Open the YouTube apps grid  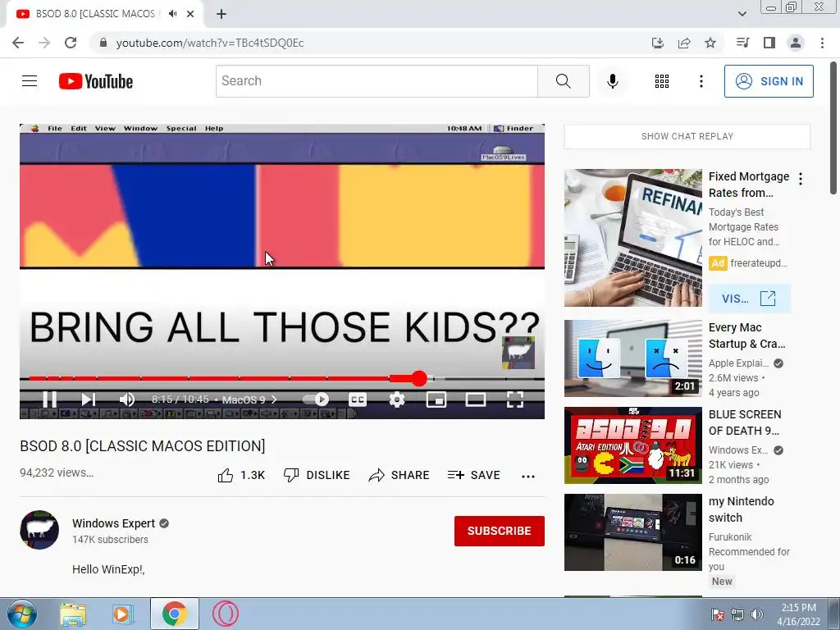click(x=662, y=81)
